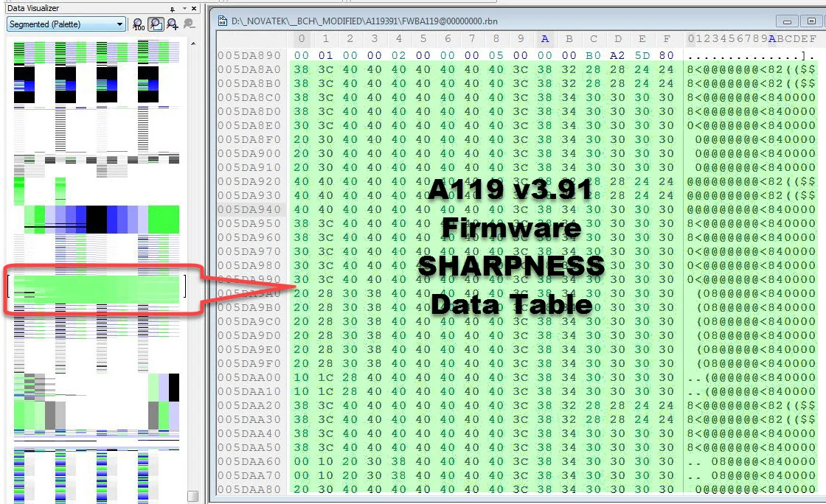Select the highlighted column header A
Image resolution: width=826 pixels, height=504 pixels.
point(545,39)
